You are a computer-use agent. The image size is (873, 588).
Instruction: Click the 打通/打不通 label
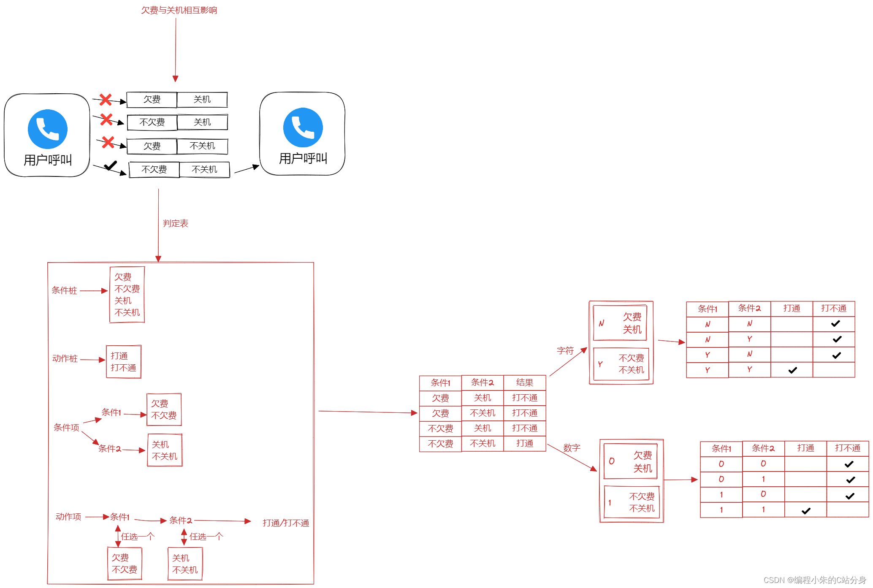pyautogui.click(x=286, y=523)
